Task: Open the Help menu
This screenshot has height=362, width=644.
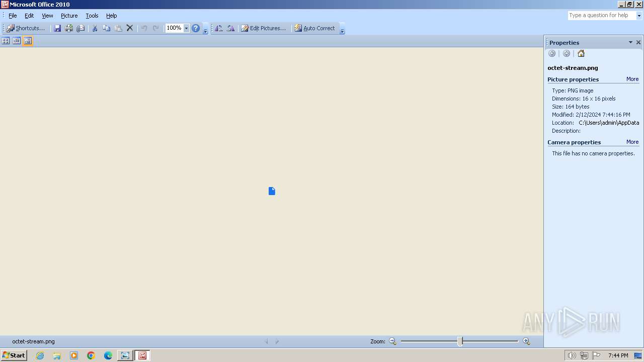Action: pos(112,16)
